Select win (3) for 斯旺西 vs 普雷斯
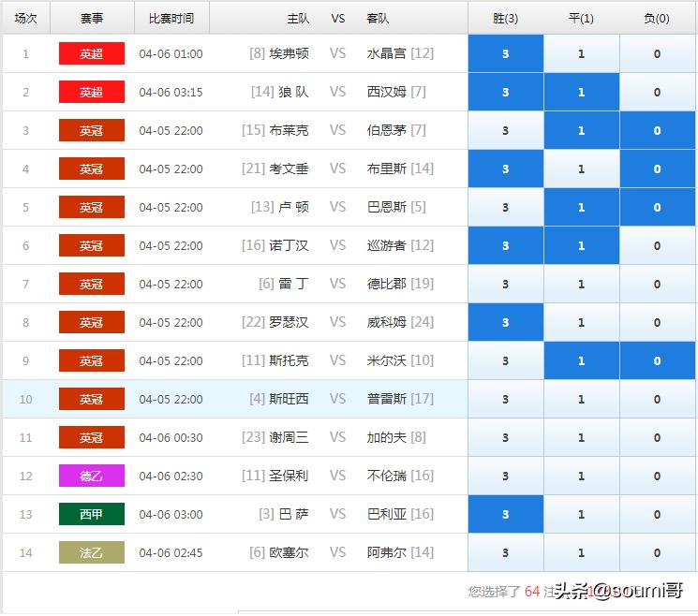The height and width of the screenshot is (616, 698). pyautogui.click(x=506, y=400)
